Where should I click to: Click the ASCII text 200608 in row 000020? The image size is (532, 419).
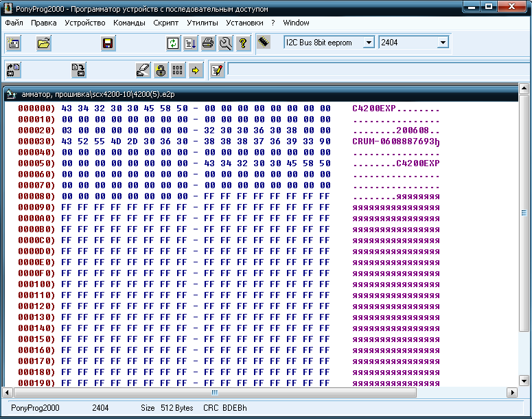(x=413, y=131)
